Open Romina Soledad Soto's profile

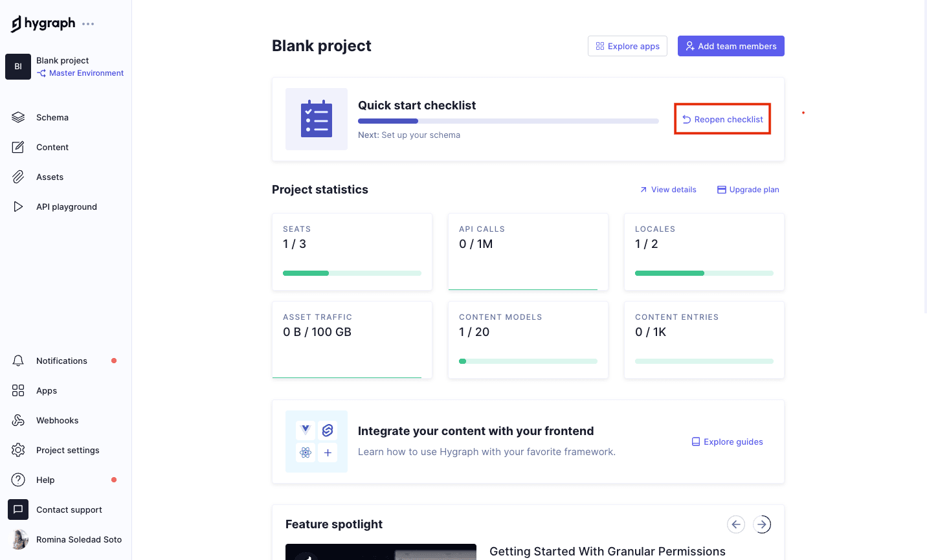(x=79, y=539)
